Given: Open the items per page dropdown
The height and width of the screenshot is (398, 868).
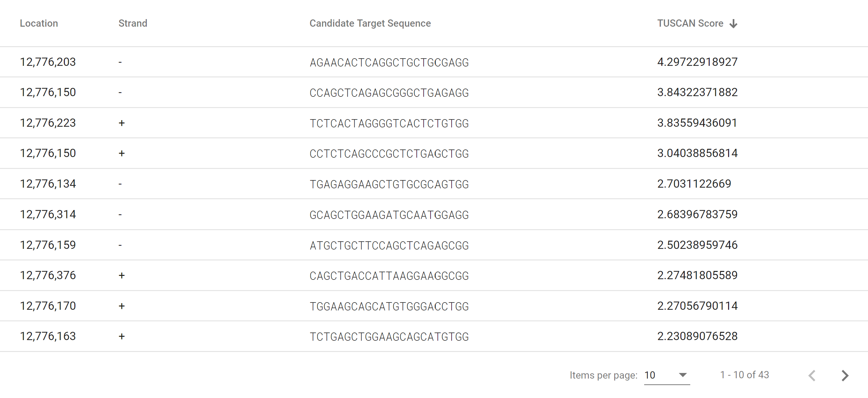Looking at the screenshot, I should 682,375.
